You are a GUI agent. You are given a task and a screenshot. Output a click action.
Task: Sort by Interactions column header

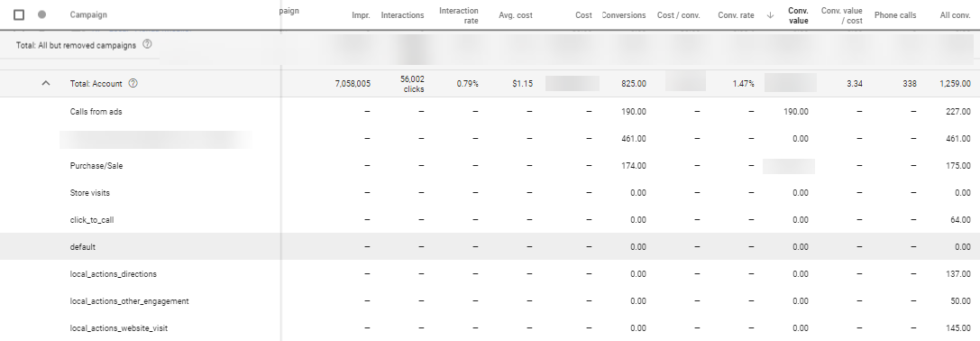402,15
